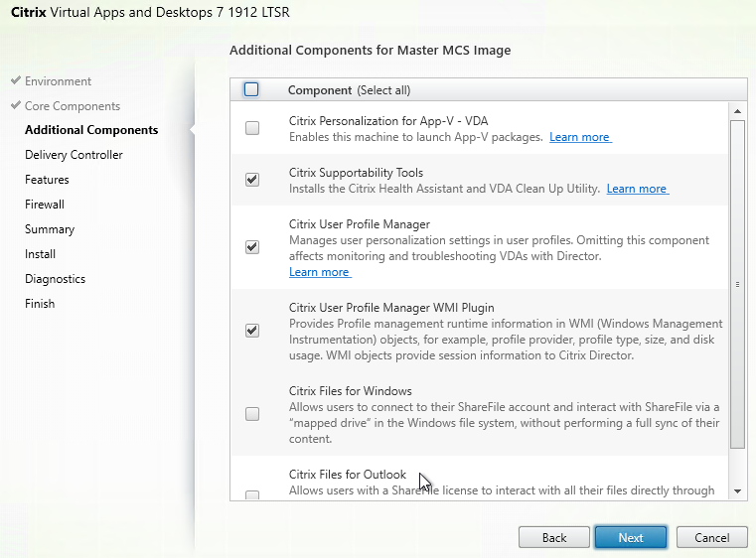
Task: Uncheck Citrix Supportability Tools
Action: coord(252,180)
